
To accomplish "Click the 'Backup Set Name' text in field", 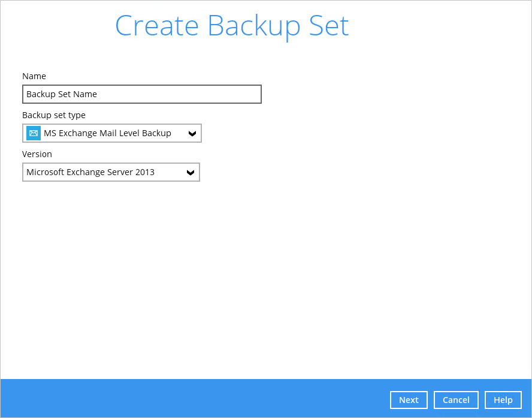I will pyautogui.click(x=62, y=94).
